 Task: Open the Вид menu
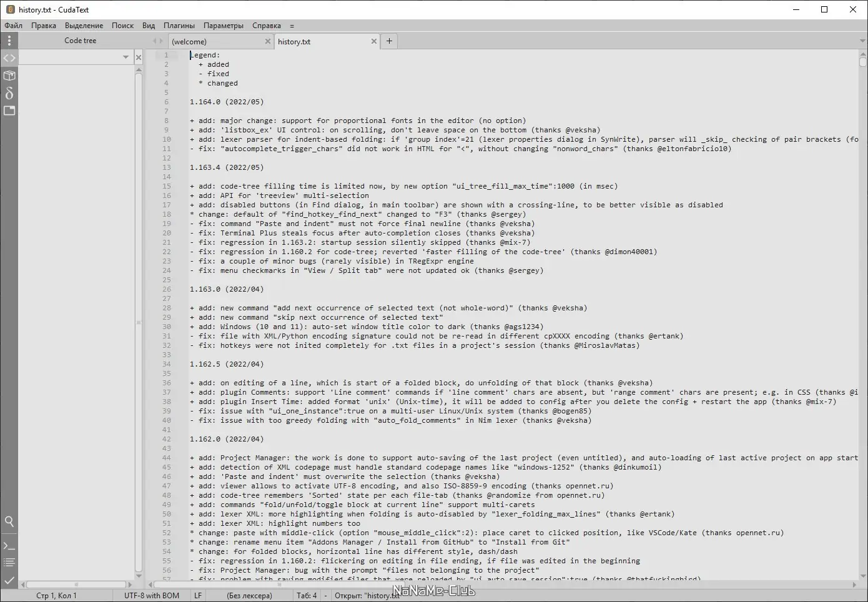point(149,26)
